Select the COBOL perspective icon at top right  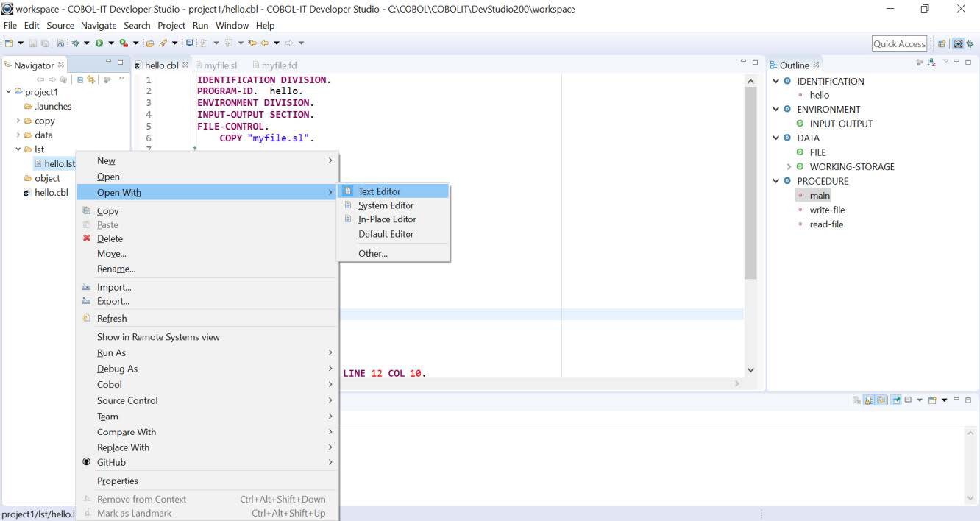tap(959, 43)
